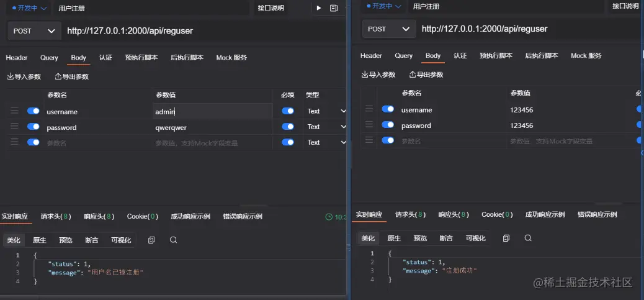Grab password row drag handle in left panel
This screenshot has height=300, width=644.
[x=14, y=127]
